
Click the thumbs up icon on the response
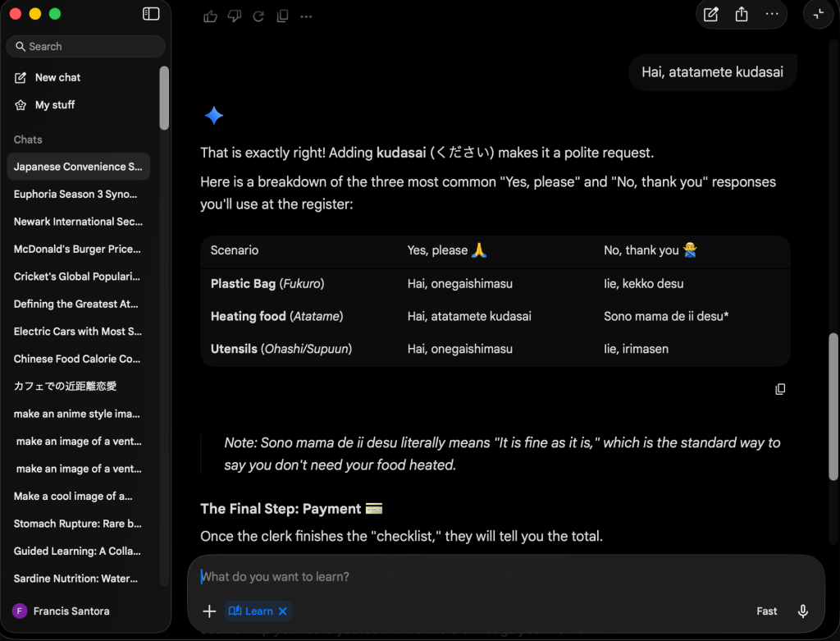click(x=211, y=16)
